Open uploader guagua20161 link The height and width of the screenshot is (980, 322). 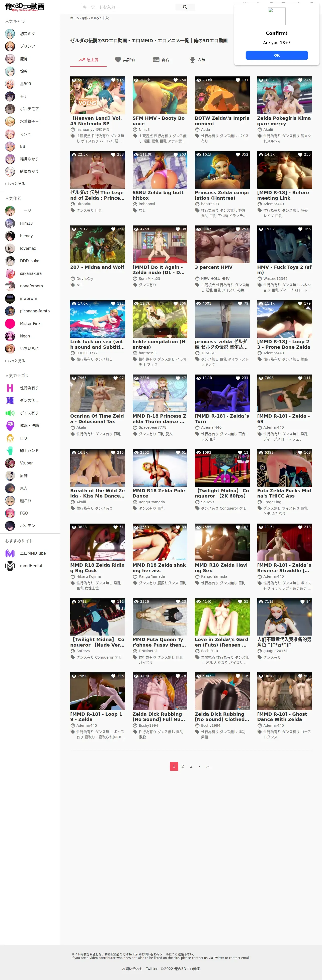coord(276,651)
